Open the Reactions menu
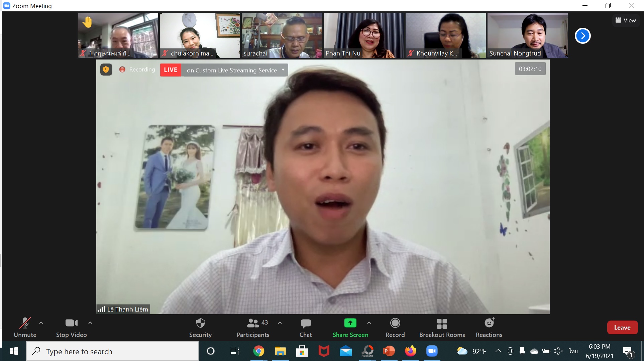 click(489, 328)
